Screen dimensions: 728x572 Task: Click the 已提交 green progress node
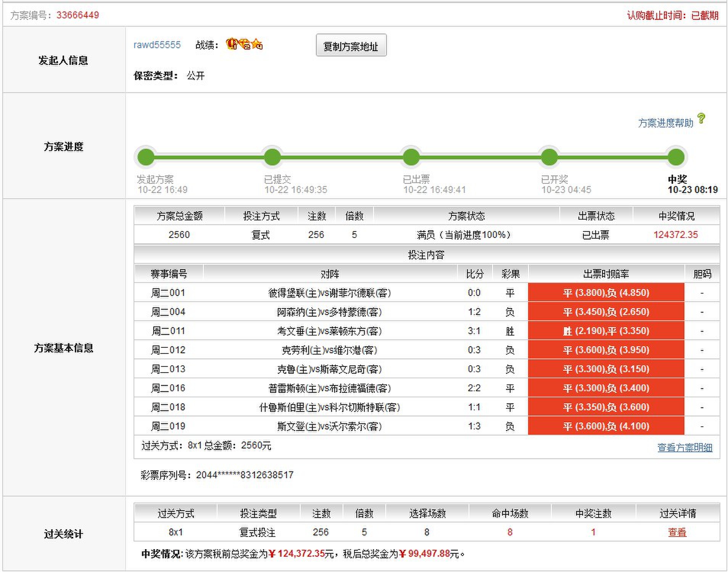pyautogui.click(x=272, y=157)
